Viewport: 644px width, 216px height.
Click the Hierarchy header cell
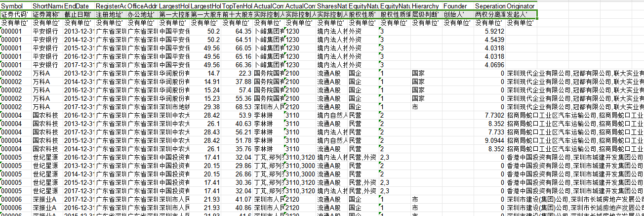(x=427, y=5)
